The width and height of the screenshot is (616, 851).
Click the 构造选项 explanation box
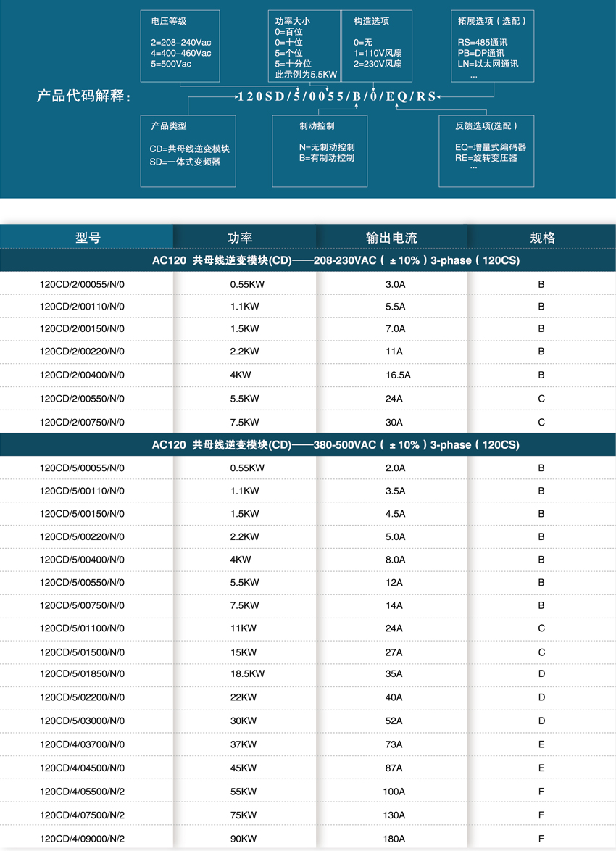click(x=377, y=46)
